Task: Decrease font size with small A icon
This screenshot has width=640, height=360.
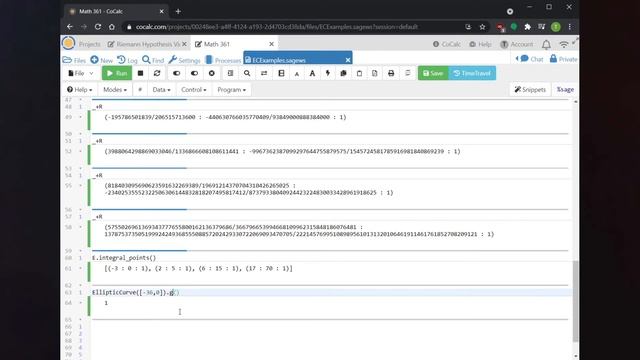Action: click(x=297, y=74)
